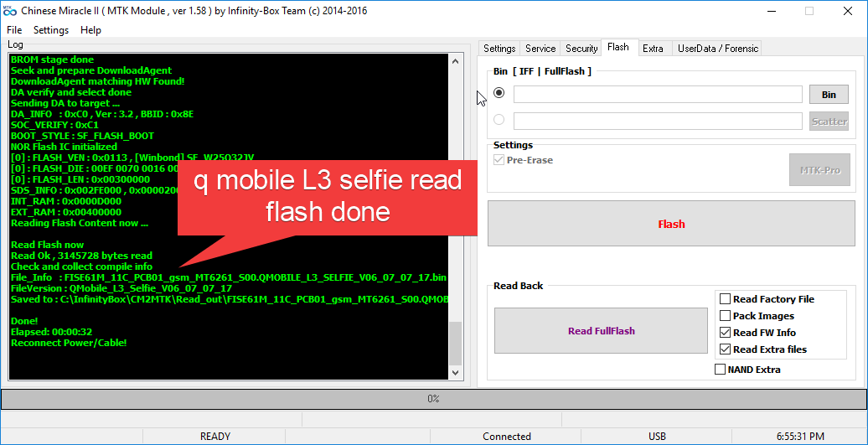Open the UserData / Forensic tab
The image size is (868, 445).
tap(718, 49)
